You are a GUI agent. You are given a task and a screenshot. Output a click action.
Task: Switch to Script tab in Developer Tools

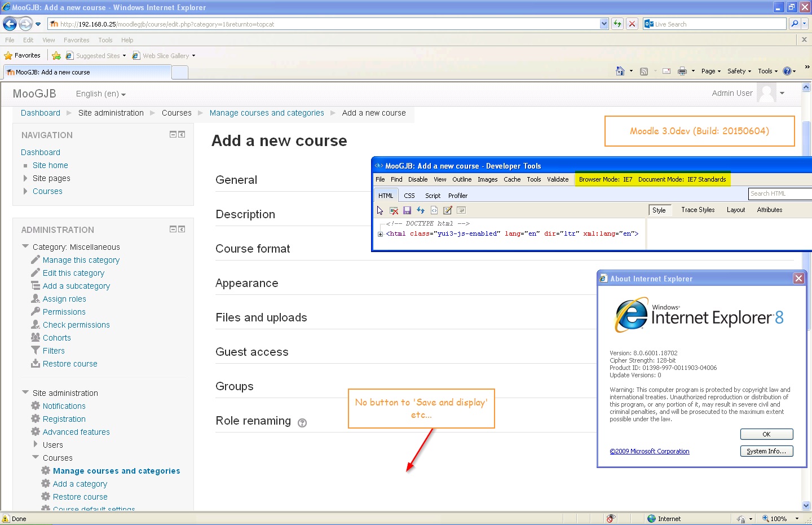point(433,196)
